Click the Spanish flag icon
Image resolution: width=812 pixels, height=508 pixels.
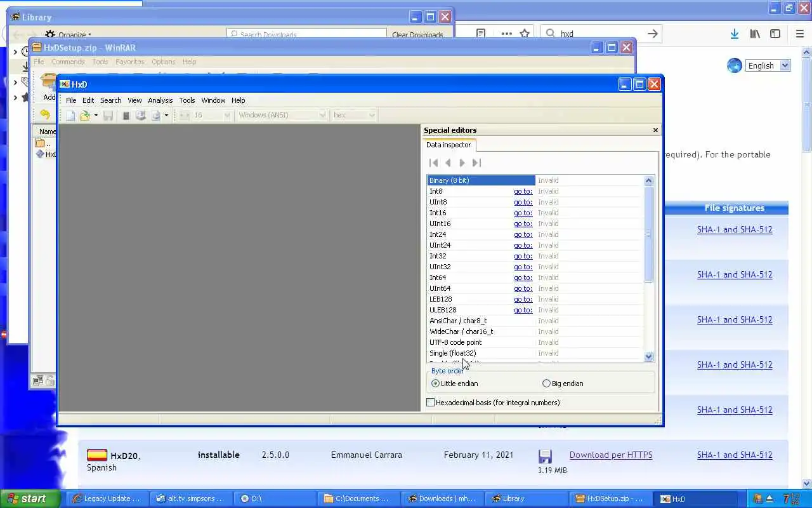tap(97, 455)
